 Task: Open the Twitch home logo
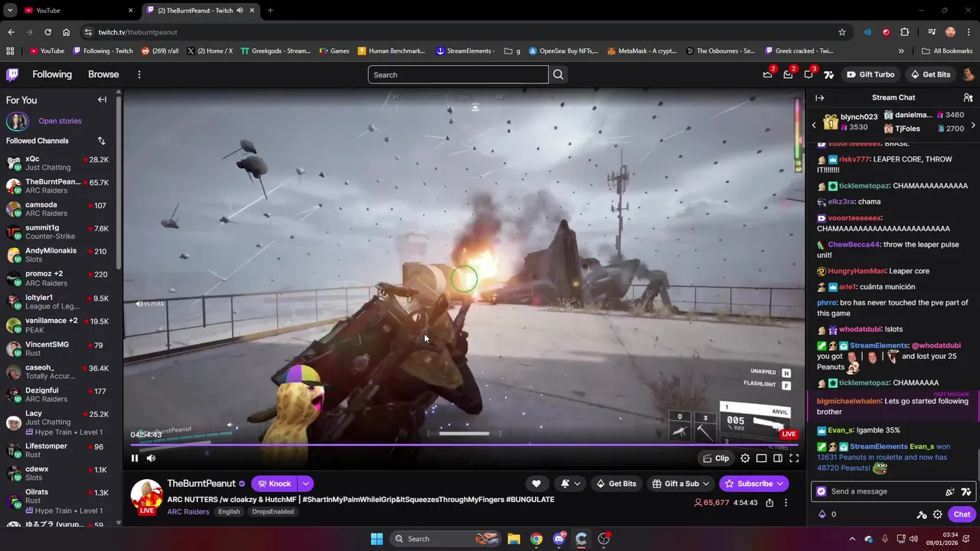click(x=12, y=74)
